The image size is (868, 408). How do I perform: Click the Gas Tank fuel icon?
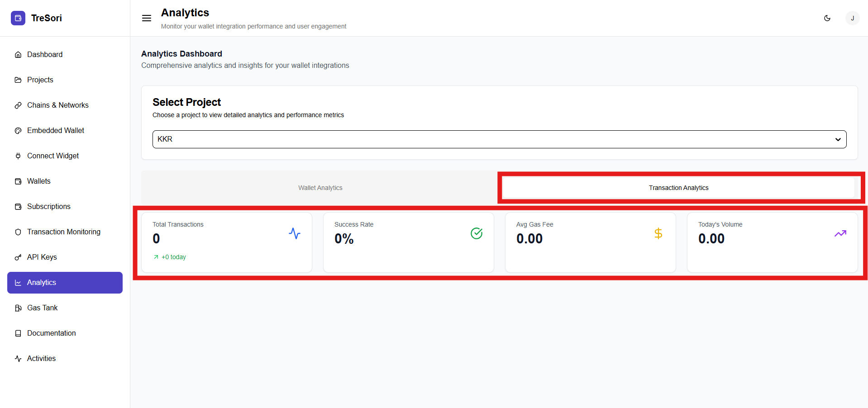(18, 308)
